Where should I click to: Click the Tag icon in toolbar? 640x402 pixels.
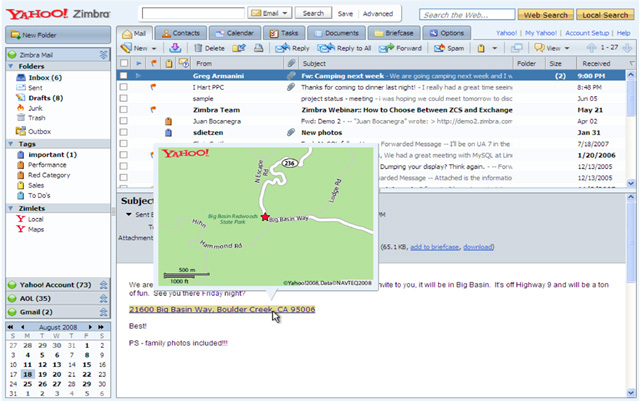pyautogui.click(x=481, y=49)
